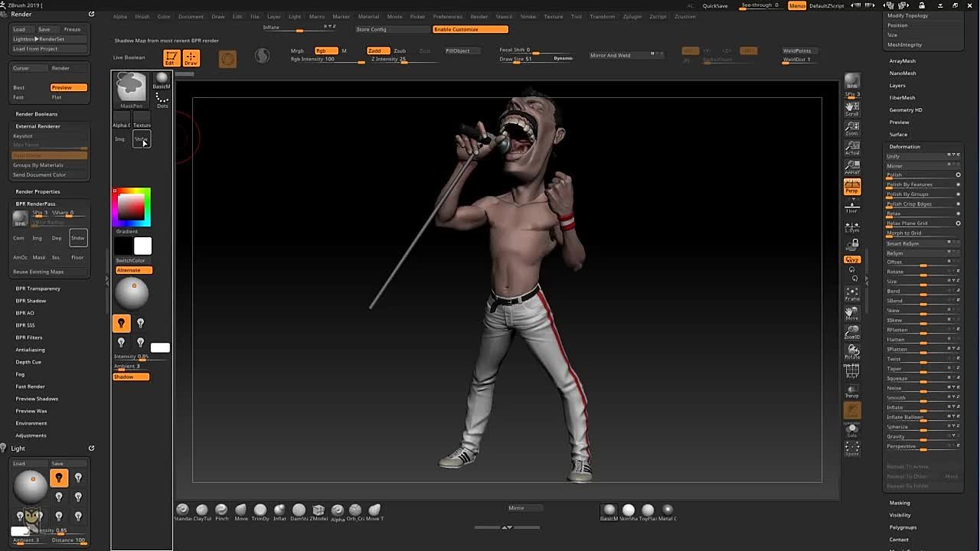This screenshot has height=551, width=980.
Task: Choose the DamStandard brush
Action: (x=299, y=511)
